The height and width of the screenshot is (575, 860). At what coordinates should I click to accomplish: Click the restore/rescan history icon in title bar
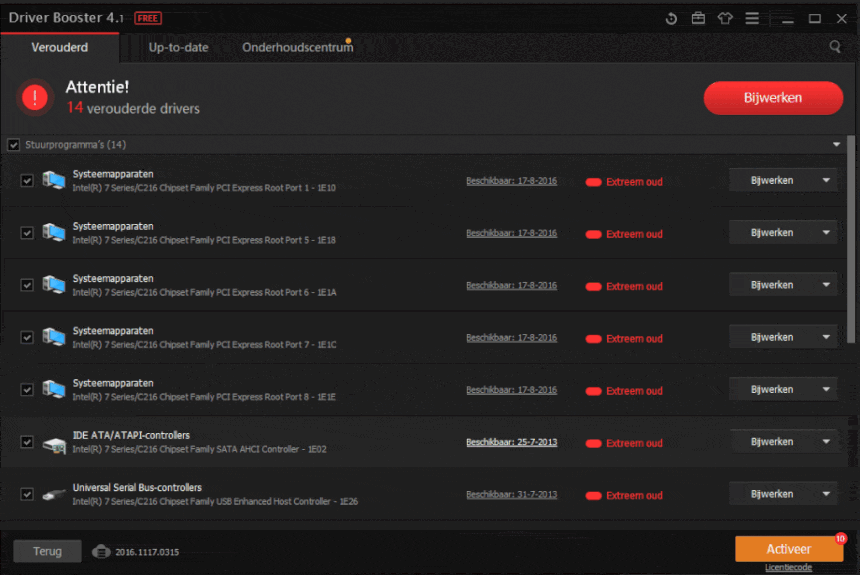(671, 19)
